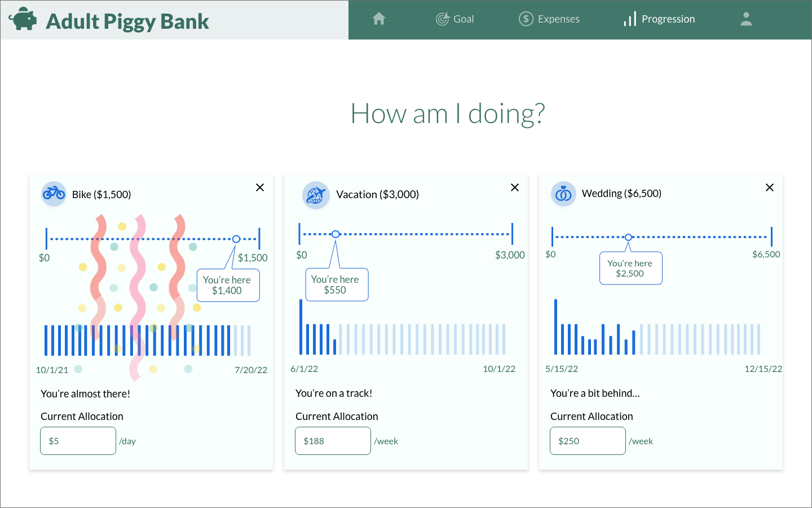Click the Vacation end date 10/1/22

point(499,369)
